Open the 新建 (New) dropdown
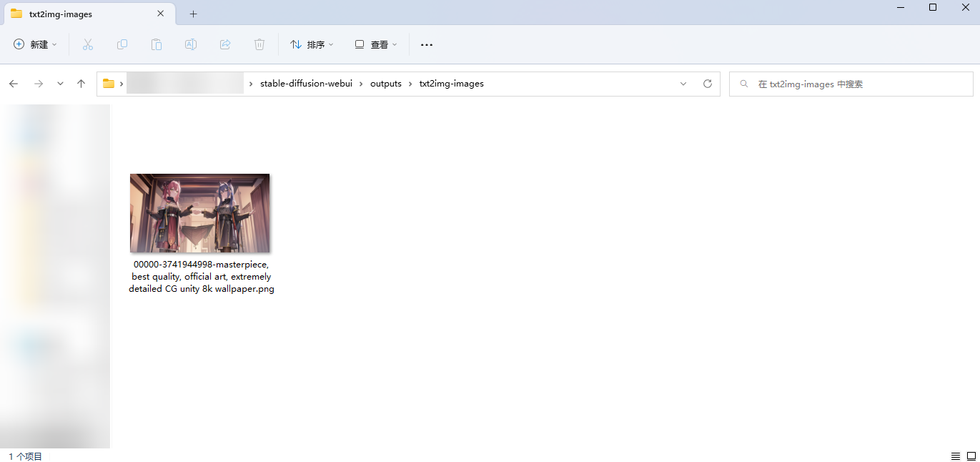This screenshot has height=462, width=980. click(x=35, y=44)
